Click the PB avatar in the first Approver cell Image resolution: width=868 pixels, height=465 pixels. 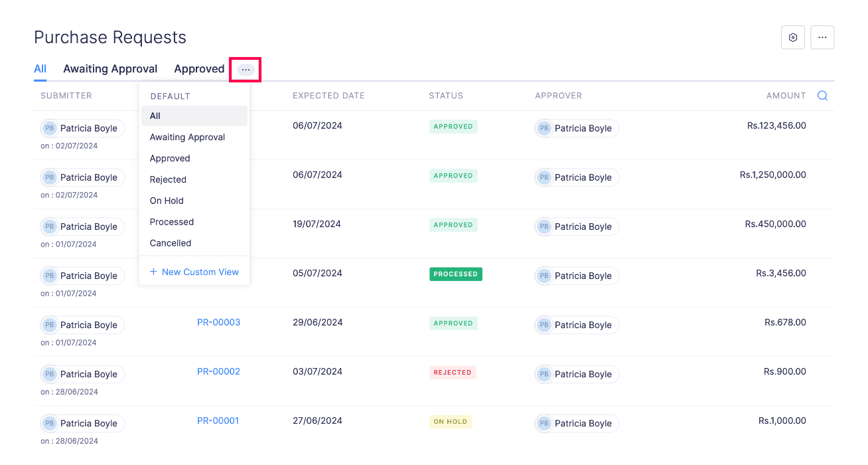click(x=544, y=128)
